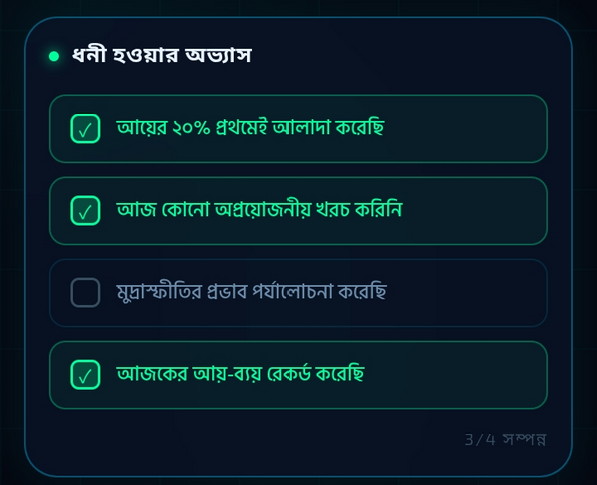Image resolution: width=597 pixels, height=485 pixels.
Task: Select the ধনী হওয়ার অভ্যাস heading
Action: pos(162,56)
